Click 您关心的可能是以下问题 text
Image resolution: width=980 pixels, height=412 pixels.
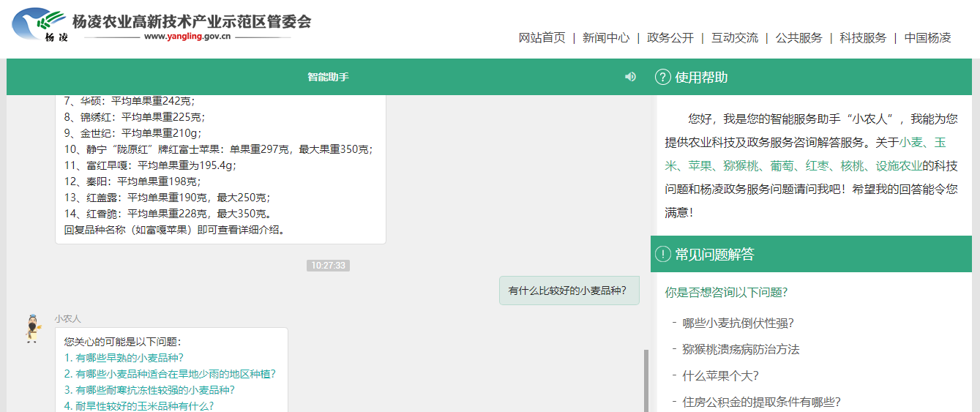pos(122,342)
